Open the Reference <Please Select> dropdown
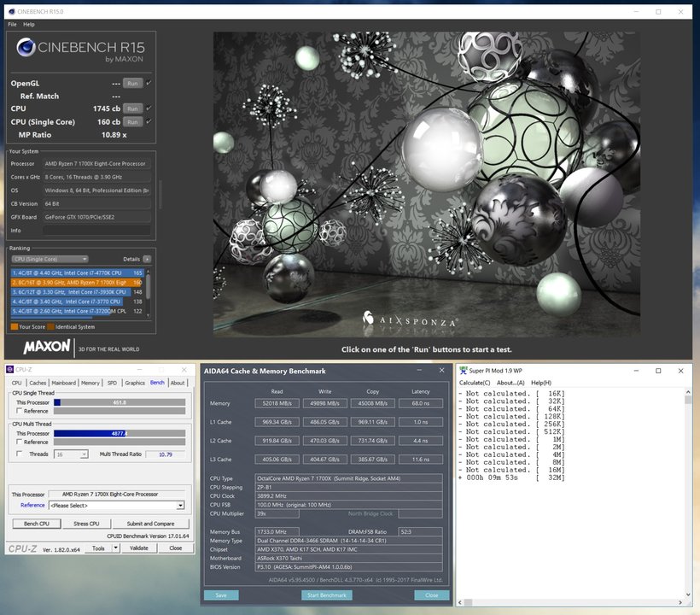 116,506
